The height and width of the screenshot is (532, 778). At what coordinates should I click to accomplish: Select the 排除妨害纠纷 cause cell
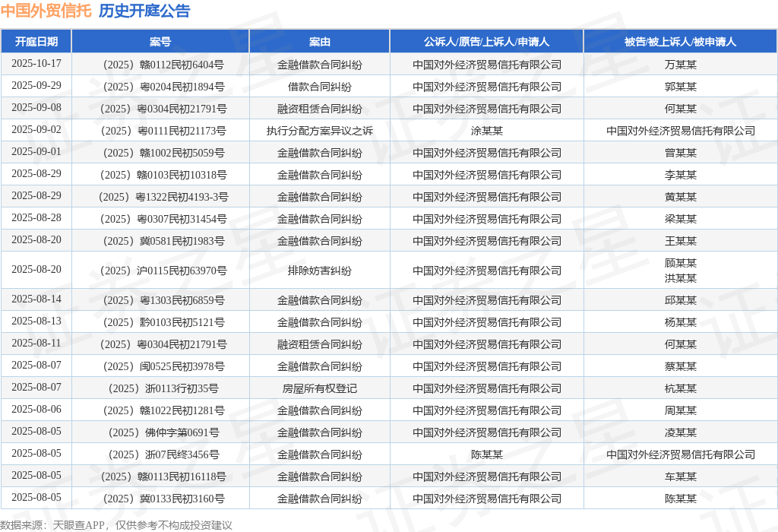tap(320, 271)
